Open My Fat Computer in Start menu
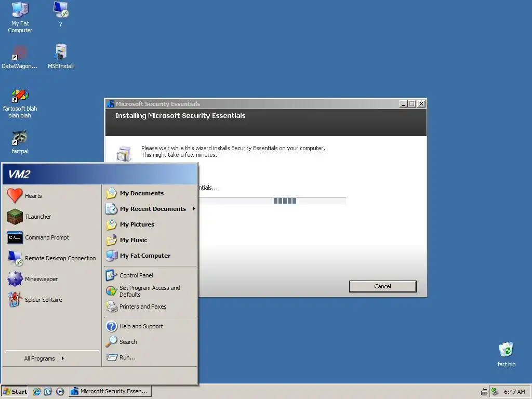This screenshot has height=399, width=532. click(x=150, y=256)
